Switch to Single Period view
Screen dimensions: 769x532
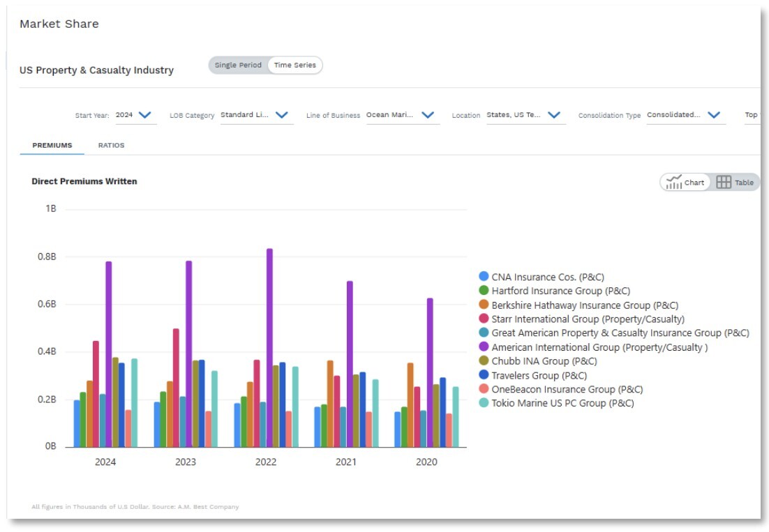pyautogui.click(x=238, y=66)
